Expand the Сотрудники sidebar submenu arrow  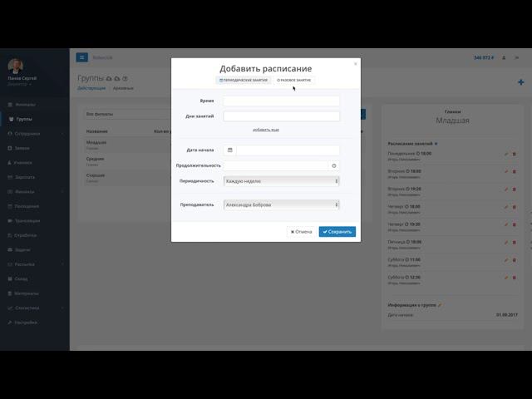coord(62,134)
